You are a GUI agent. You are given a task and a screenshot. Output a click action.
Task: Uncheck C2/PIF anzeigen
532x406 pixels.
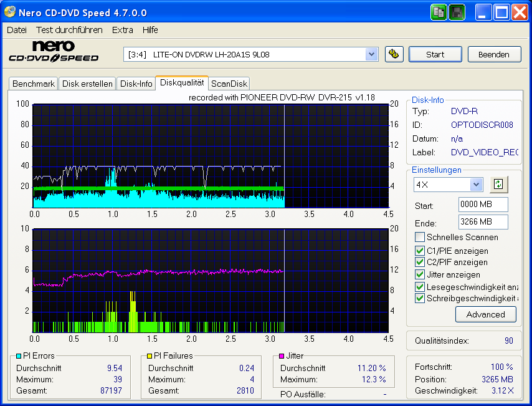tap(420, 262)
